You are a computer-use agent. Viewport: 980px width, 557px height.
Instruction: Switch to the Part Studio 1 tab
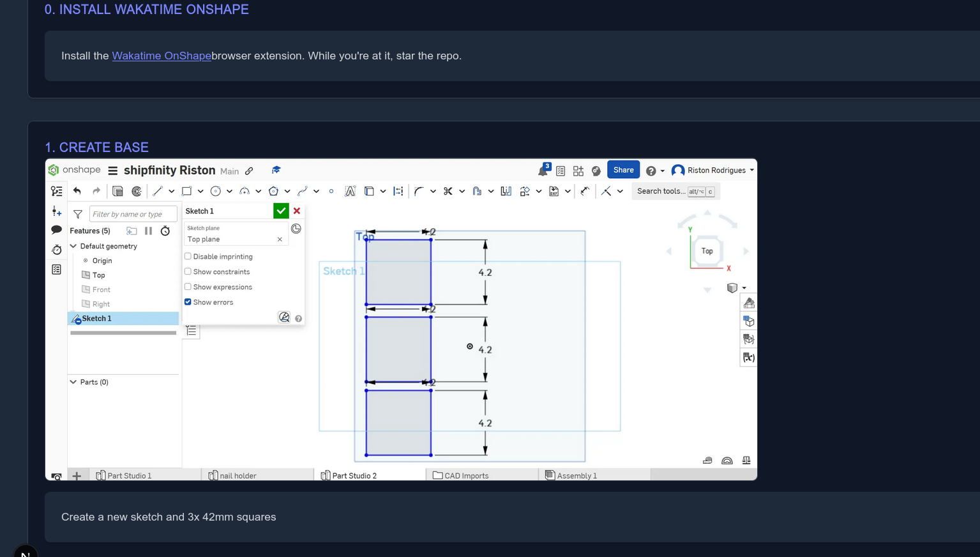(124, 475)
